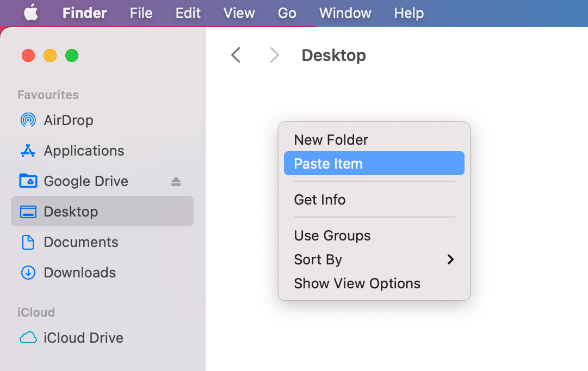Screen dimensions: 588x371
Task: Click the AirDrop icon in sidebar
Action: 28,120
